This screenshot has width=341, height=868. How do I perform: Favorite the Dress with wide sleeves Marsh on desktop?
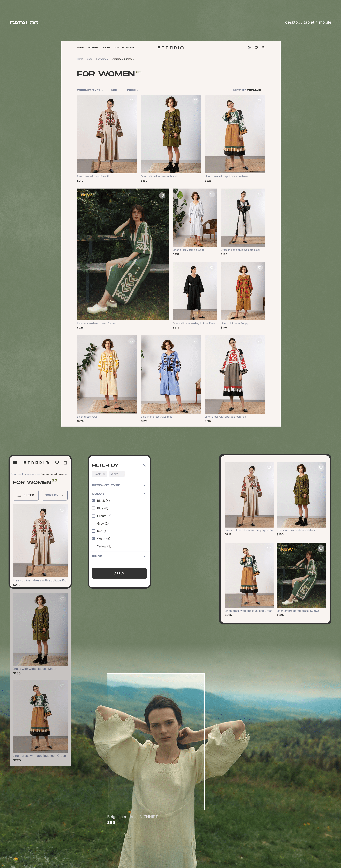coord(195,101)
